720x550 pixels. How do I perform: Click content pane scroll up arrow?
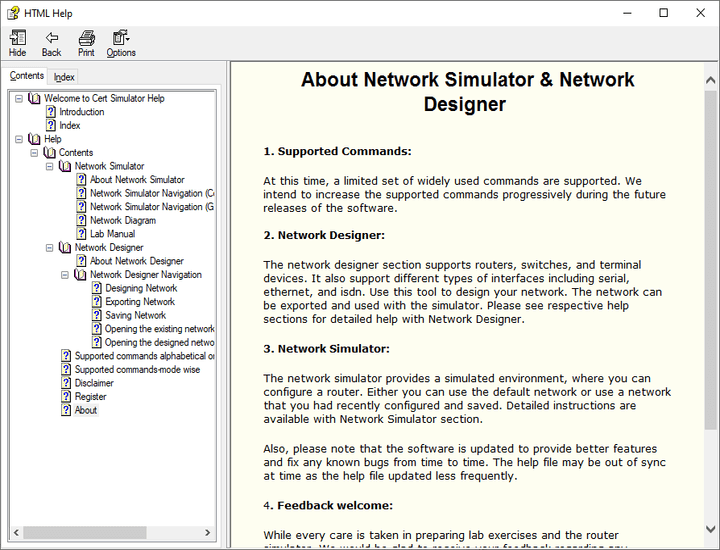click(710, 80)
